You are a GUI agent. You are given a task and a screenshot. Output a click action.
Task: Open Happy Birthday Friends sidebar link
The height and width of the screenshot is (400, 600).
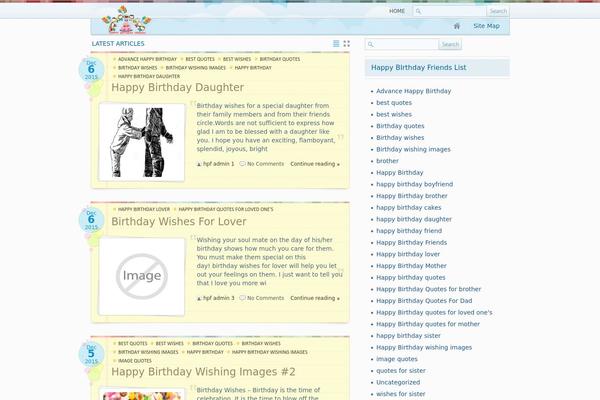coord(411,243)
